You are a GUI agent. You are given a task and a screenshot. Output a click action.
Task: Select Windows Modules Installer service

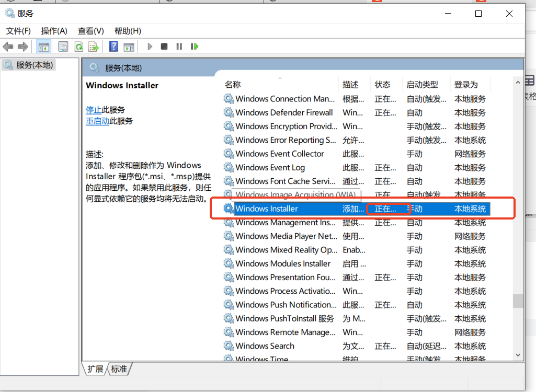pos(357,263)
